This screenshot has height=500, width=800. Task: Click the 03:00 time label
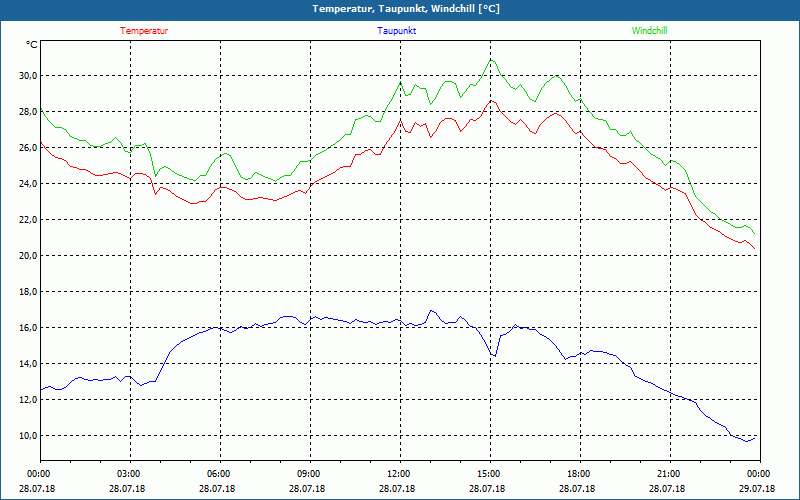pyautogui.click(x=131, y=474)
